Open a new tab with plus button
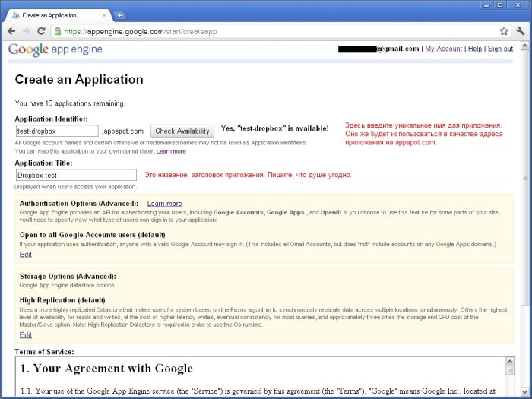This screenshot has width=532, height=399. coord(119,15)
